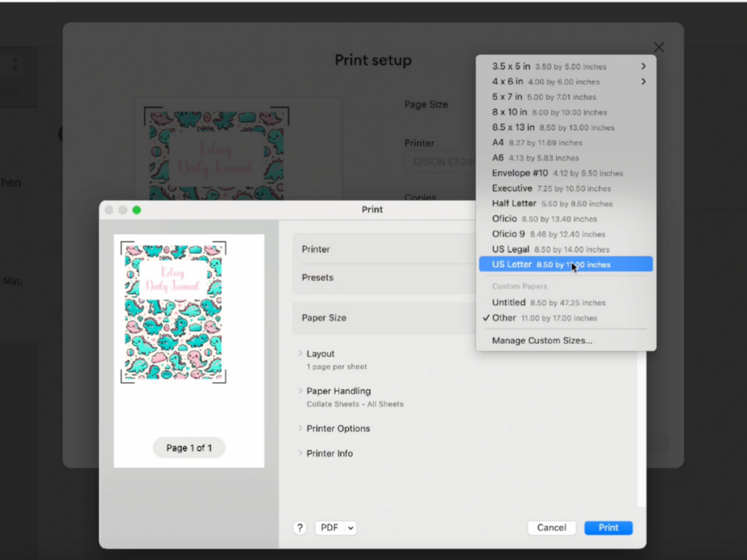Expand the Layout section
The image size is (747, 560).
(300, 354)
